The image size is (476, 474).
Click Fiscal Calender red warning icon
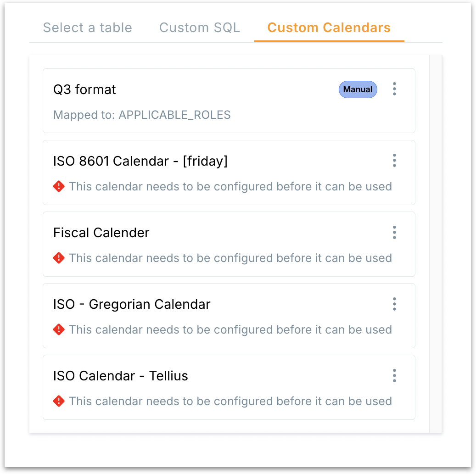coord(59,258)
